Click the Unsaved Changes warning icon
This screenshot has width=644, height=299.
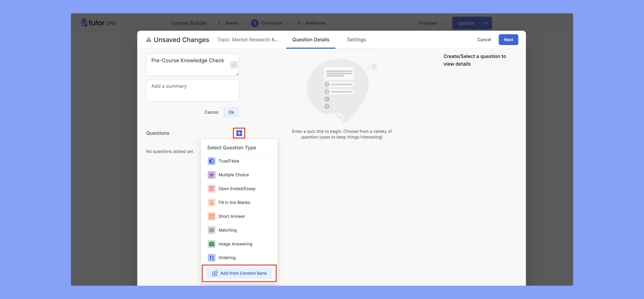tap(149, 40)
